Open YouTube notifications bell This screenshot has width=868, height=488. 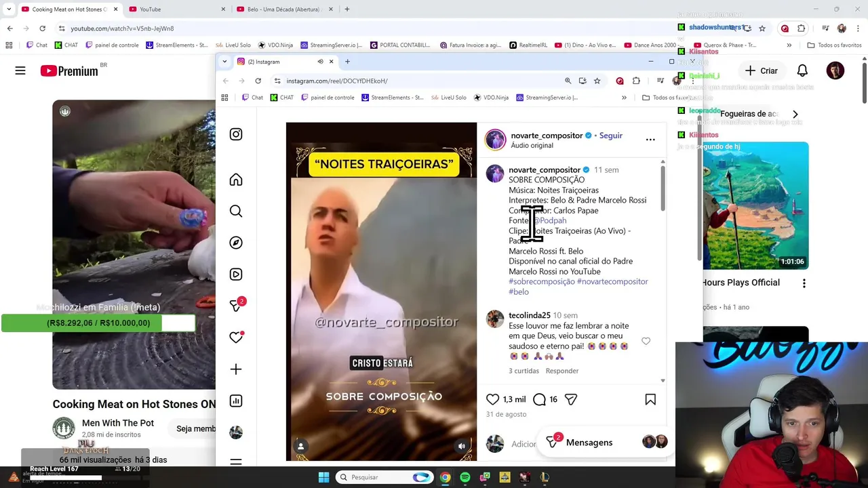tap(802, 70)
